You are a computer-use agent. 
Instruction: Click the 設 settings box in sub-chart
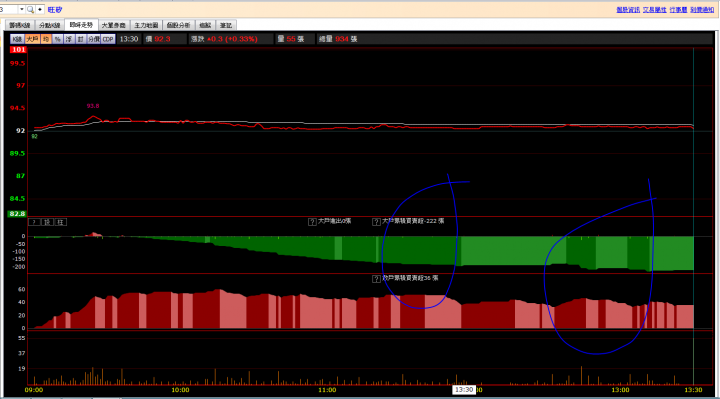click(47, 222)
